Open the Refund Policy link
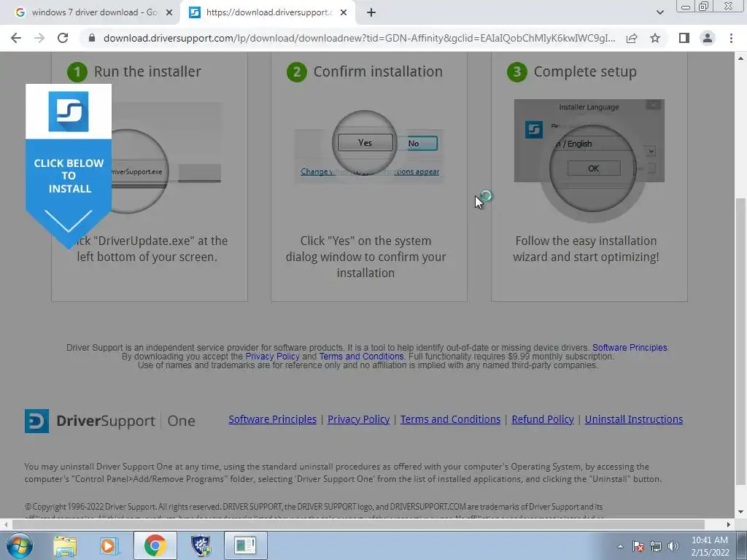The height and width of the screenshot is (560, 747). point(543,419)
